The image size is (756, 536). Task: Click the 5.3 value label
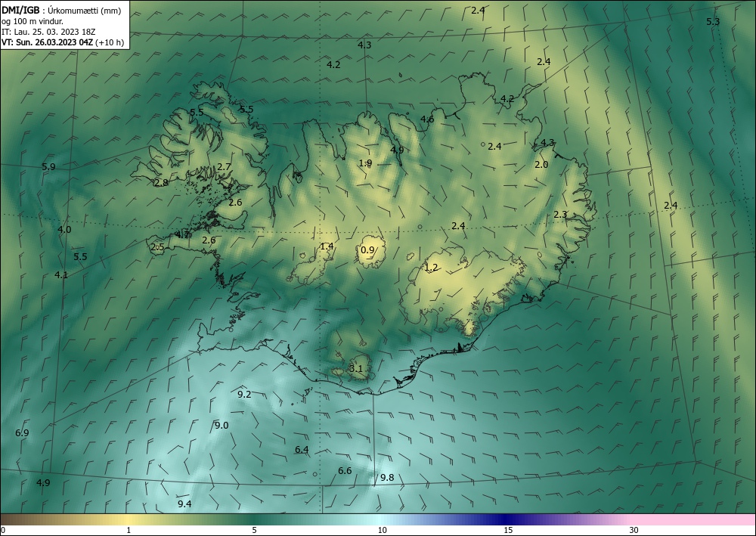(x=713, y=22)
